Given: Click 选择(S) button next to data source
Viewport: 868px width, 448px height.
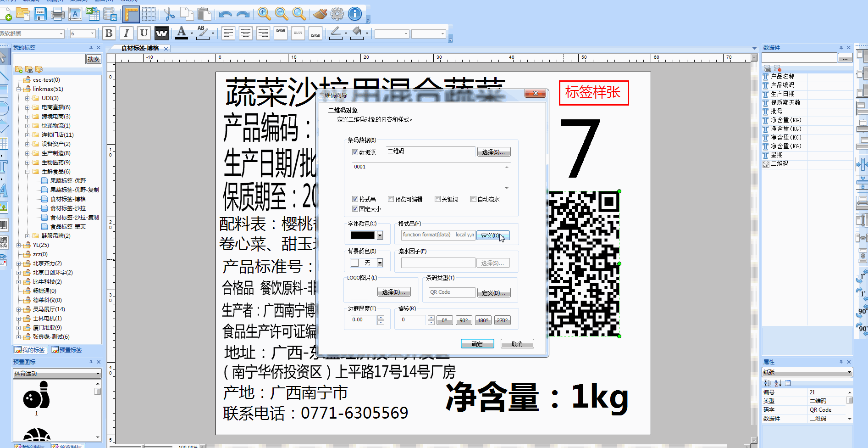Looking at the screenshot, I should [493, 152].
